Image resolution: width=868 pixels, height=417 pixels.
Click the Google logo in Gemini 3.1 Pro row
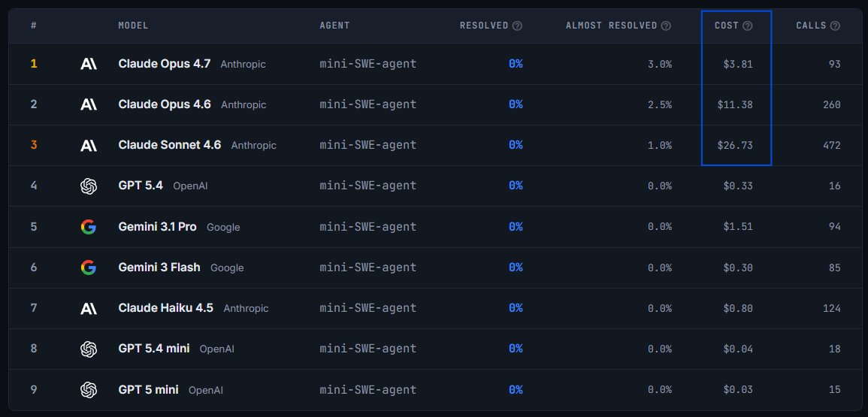click(89, 226)
